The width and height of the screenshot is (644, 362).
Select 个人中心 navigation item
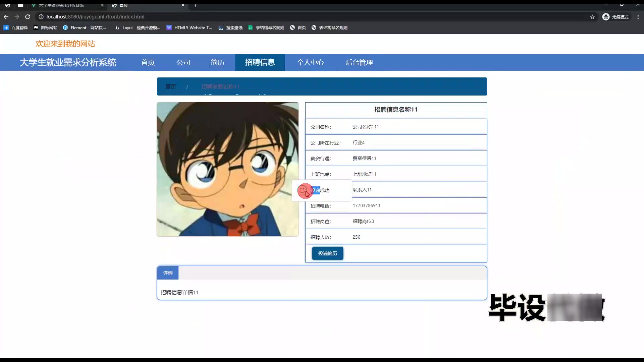pos(310,62)
